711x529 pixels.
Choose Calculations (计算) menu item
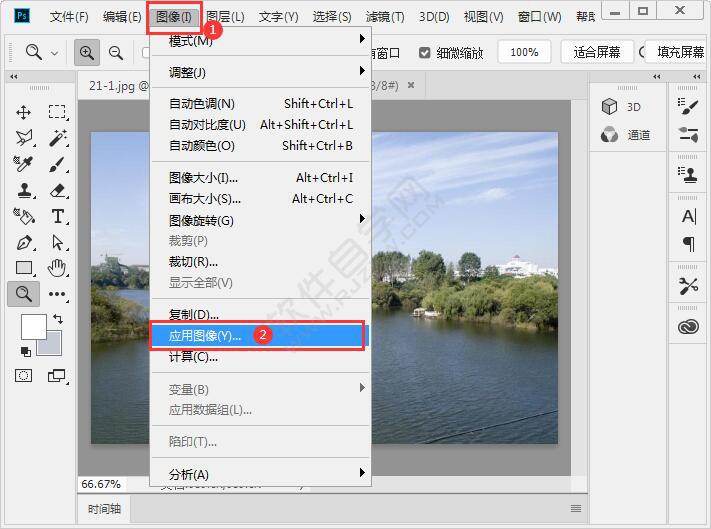pos(260,357)
